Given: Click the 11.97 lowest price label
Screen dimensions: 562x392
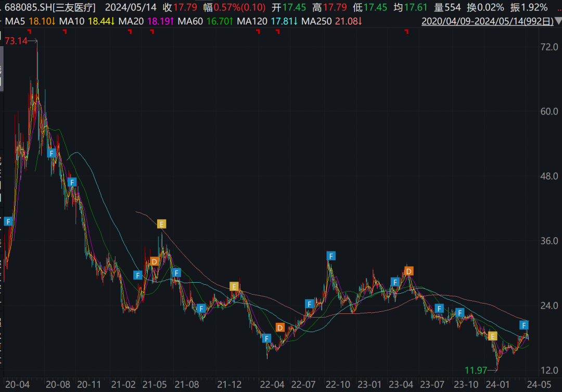Looking at the screenshot, I should click(476, 370).
